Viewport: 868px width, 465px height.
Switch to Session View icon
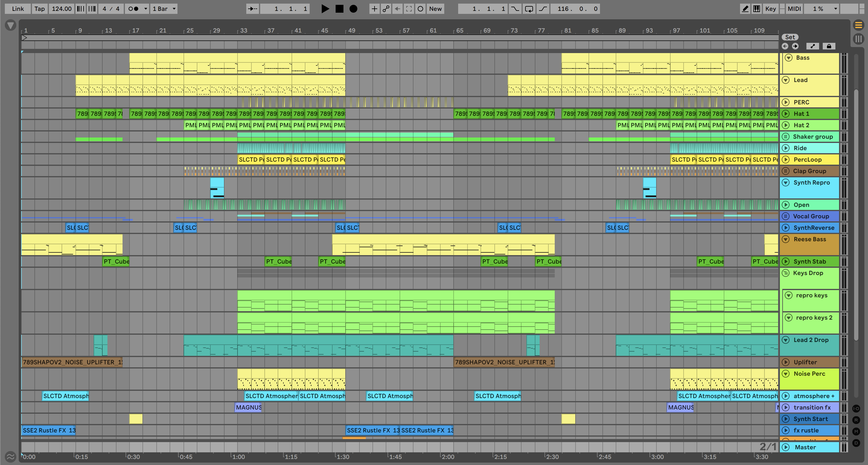(858, 39)
